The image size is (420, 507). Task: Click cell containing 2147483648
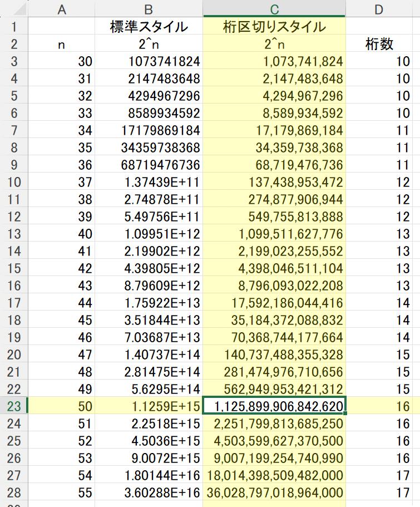pos(149,78)
